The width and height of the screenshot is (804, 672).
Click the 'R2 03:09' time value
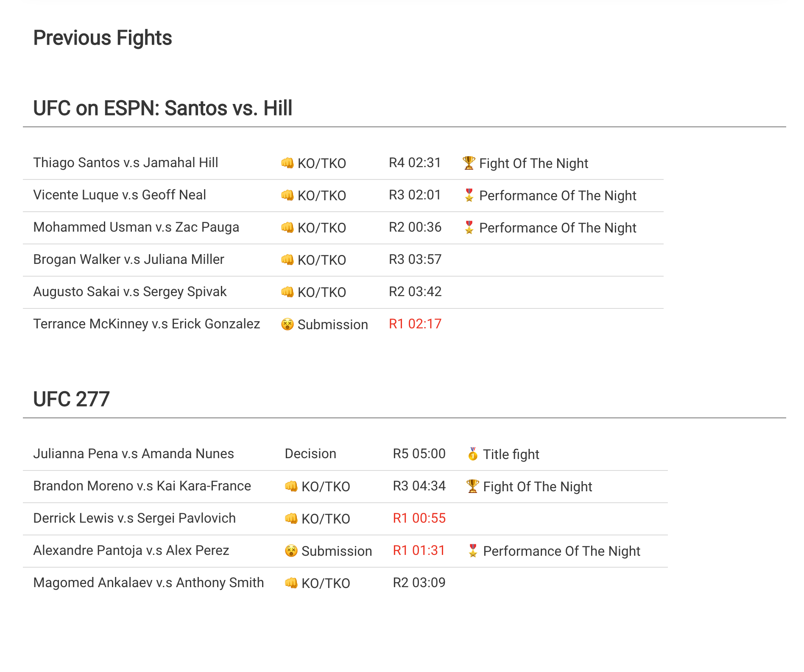click(419, 582)
